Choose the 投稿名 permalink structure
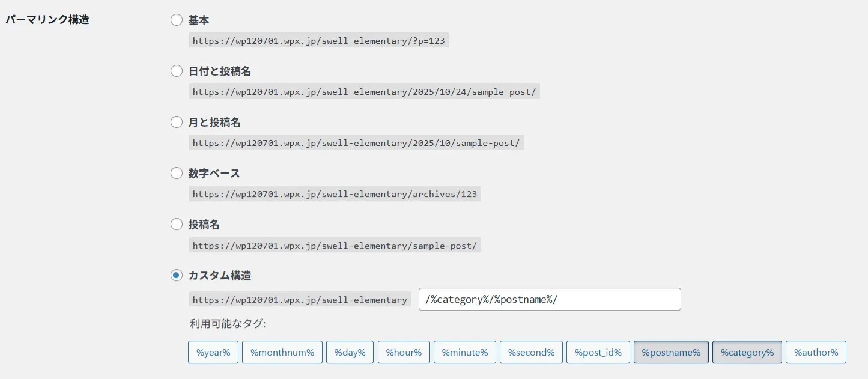The width and height of the screenshot is (868, 379). 177,224
